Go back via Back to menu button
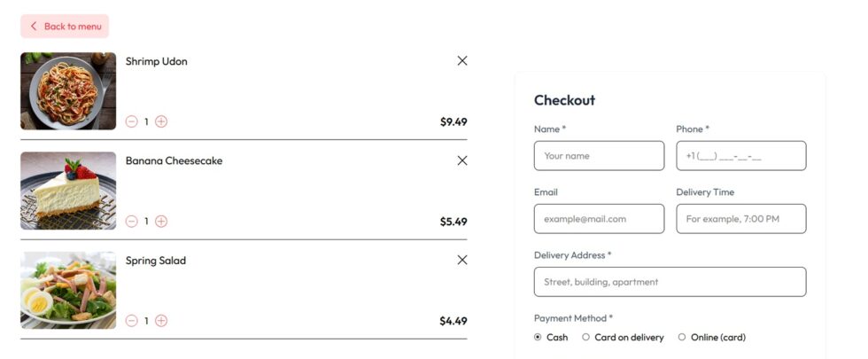868x359 pixels. (65, 26)
